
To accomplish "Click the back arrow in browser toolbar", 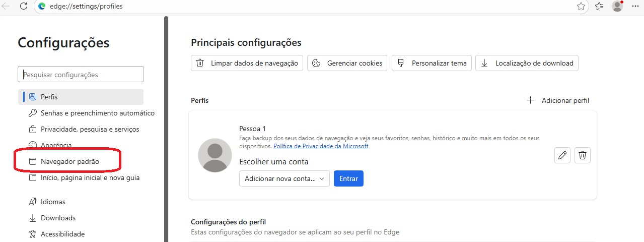I will point(6,7).
